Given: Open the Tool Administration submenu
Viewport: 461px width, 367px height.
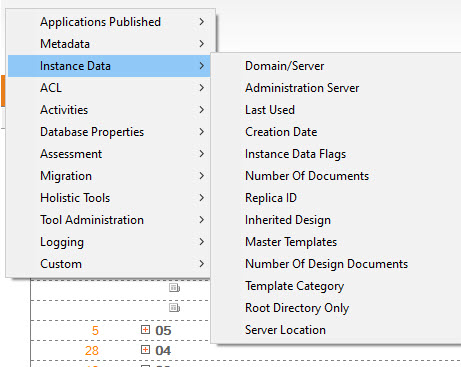Looking at the screenshot, I should click(x=109, y=220).
